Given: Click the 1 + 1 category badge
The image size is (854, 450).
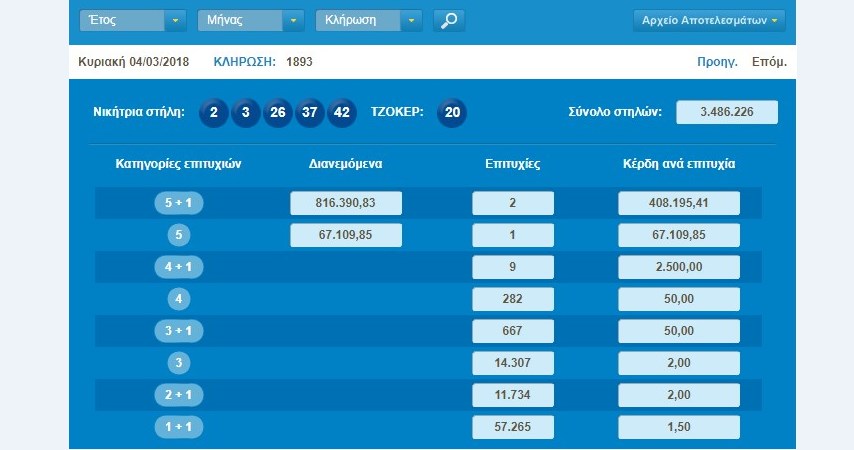Looking at the screenshot, I should tap(179, 427).
